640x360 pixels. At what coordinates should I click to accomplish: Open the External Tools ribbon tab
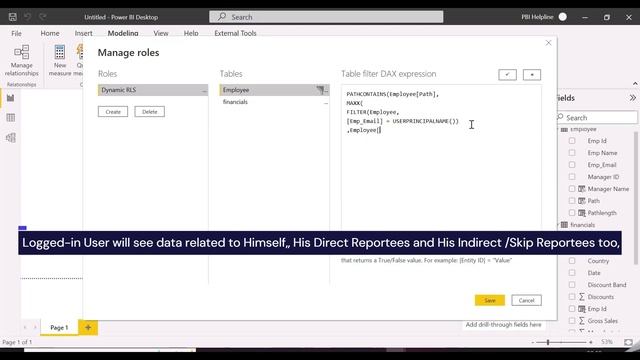tap(235, 33)
